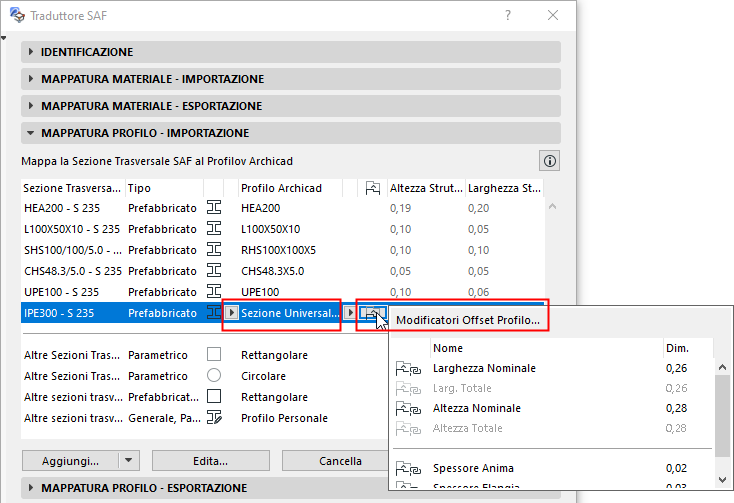Close the Traduttore SAF dialog
The height and width of the screenshot is (503, 734).
tap(553, 15)
